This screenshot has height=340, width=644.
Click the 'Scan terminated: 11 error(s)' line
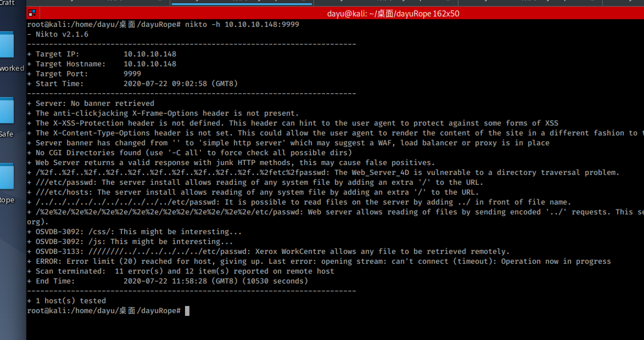click(x=181, y=271)
